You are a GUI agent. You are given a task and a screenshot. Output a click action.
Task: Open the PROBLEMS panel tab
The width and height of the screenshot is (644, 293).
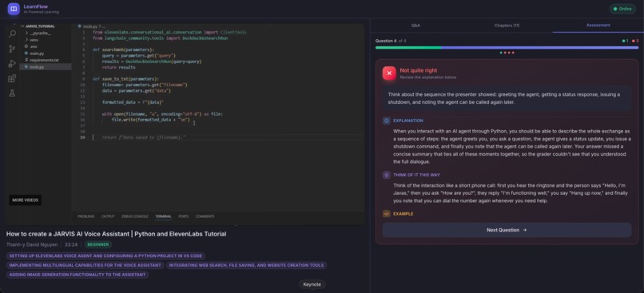85,216
